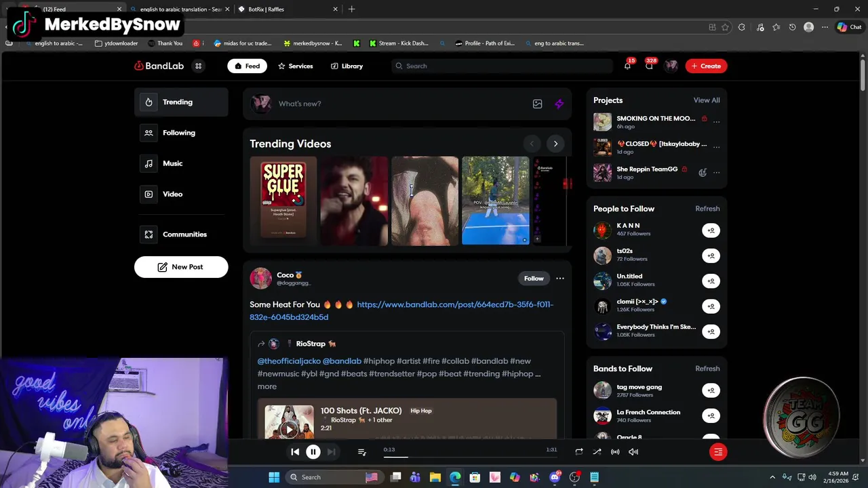Image resolution: width=868 pixels, height=488 pixels.
Task: Click the New Post button
Action: click(181, 267)
